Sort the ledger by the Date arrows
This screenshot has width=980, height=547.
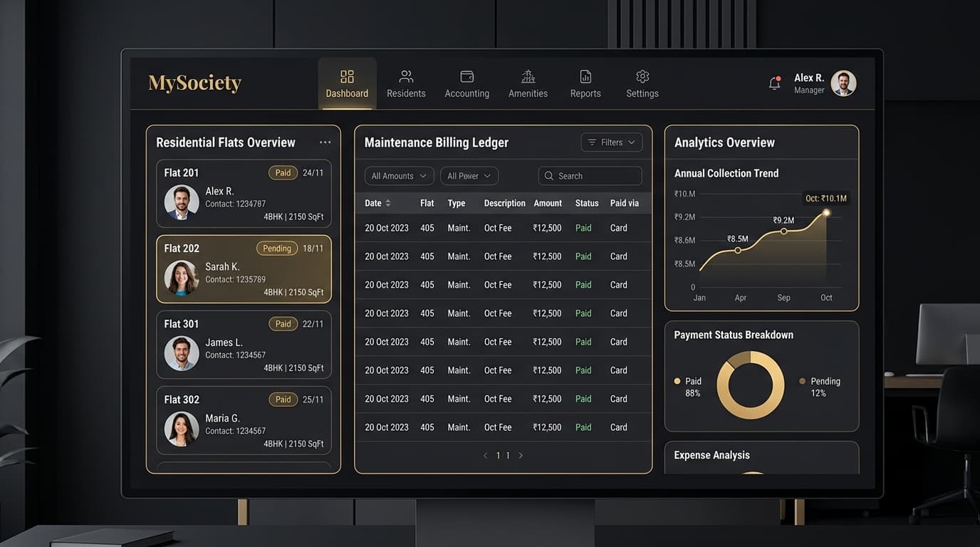point(388,203)
